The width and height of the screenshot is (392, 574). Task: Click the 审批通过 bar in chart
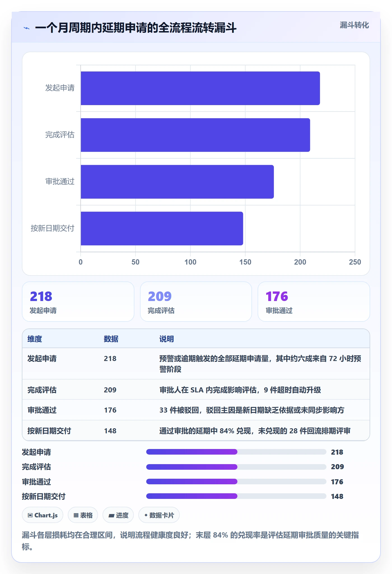pyautogui.click(x=177, y=182)
